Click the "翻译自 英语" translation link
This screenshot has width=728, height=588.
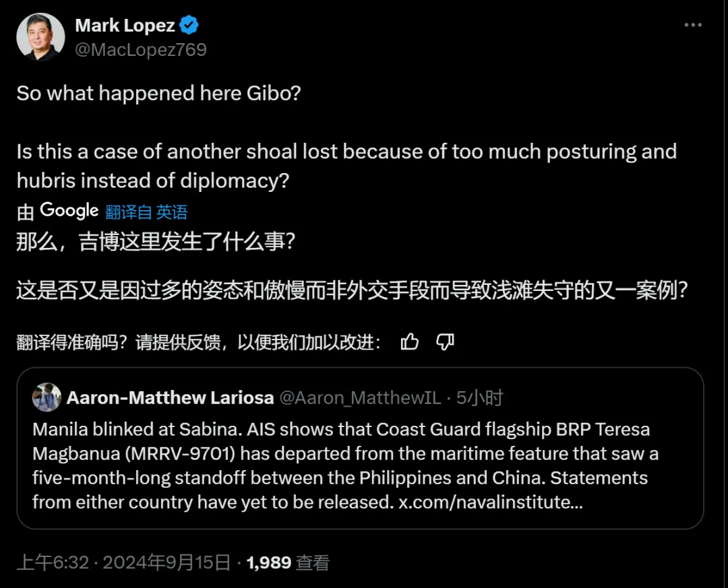click(x=146, y=212)
